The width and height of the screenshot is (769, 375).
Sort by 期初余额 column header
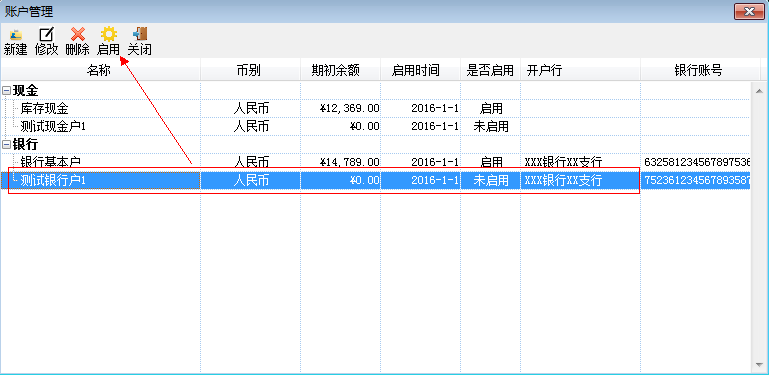point(340,71)
